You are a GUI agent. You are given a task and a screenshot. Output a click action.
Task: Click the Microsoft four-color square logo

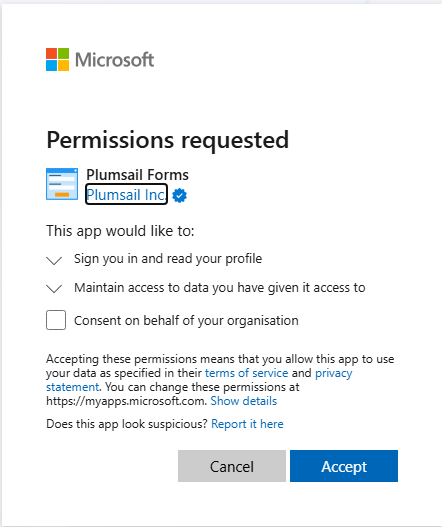tap(57, 59)
